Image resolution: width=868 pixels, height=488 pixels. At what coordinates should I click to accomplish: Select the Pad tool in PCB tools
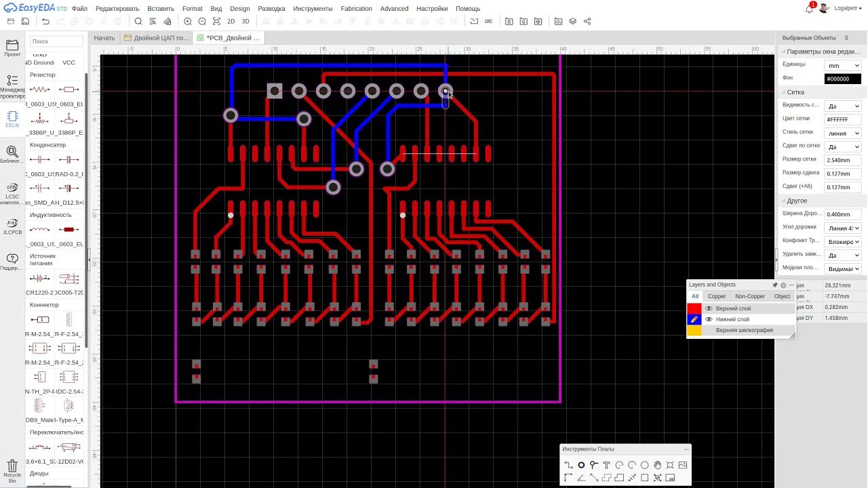click(581, 465)
